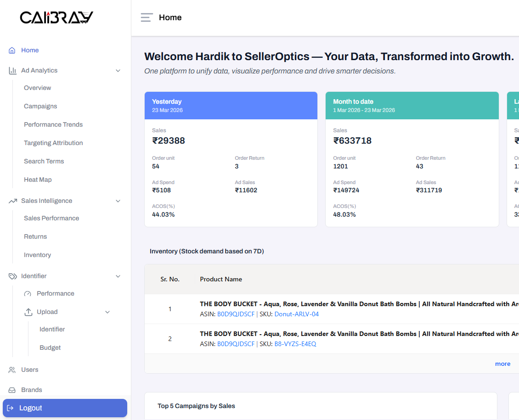Collapse the Identifier section chevron
Image resolution: width=519 pixels, height=420 pixels.
[118, 276]
